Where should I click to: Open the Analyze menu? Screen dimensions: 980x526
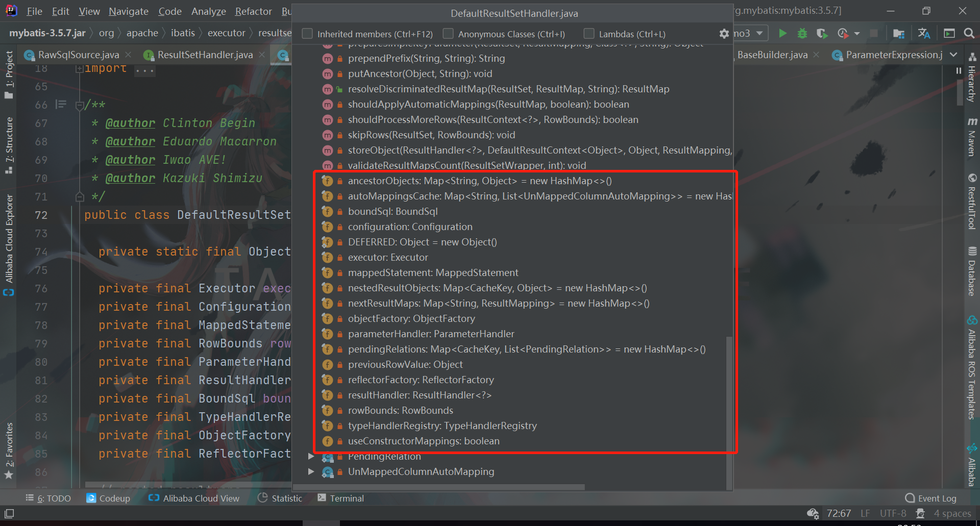pos(209,11)
